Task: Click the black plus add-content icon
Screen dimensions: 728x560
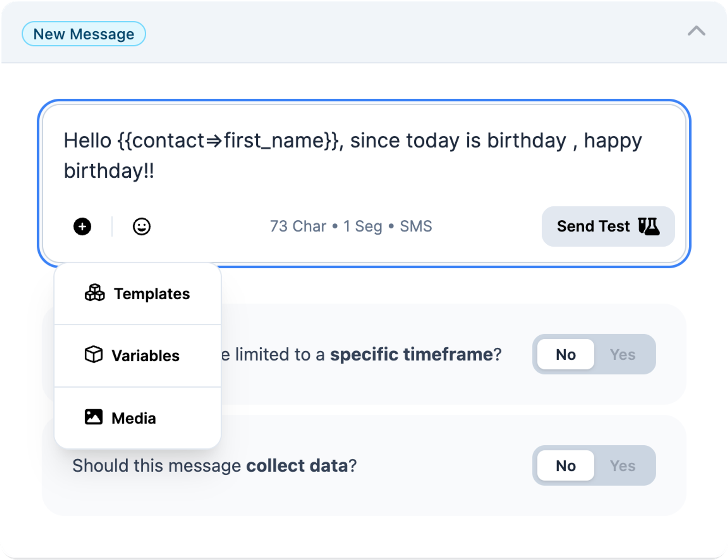Action: coord(82,226)
